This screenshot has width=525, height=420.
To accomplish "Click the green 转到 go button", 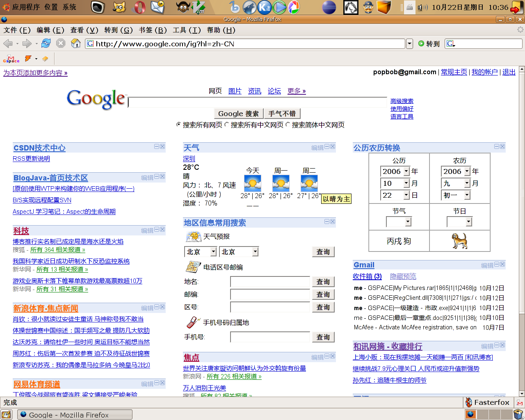I will click(x=429, y=43).
